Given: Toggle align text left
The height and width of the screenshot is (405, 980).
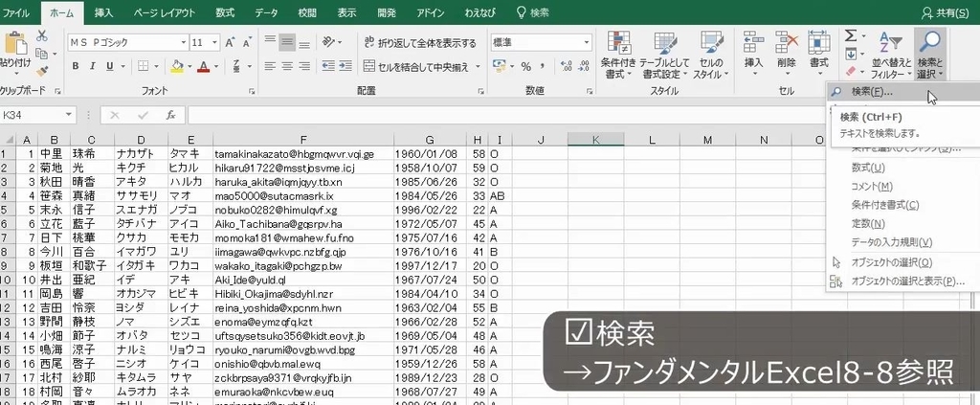Looking at the screenshot, I should click(x=270, y=66).
